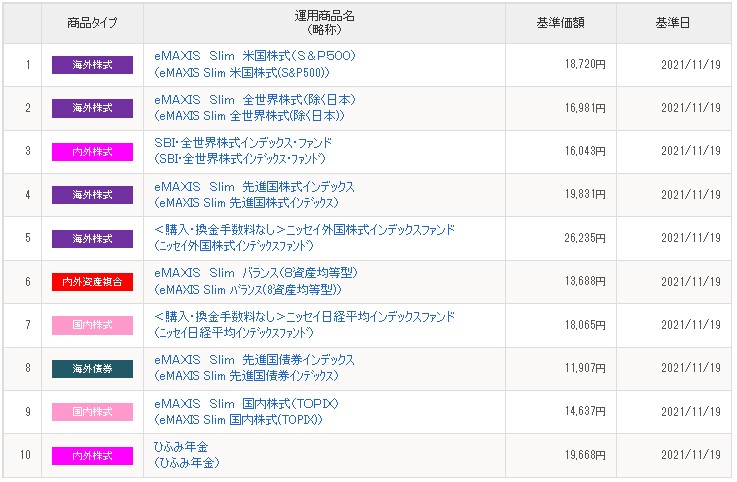Image resolution: width=737 pixels, height=482 pixels.
Task: Select price 18,065円
Action: 585,325
